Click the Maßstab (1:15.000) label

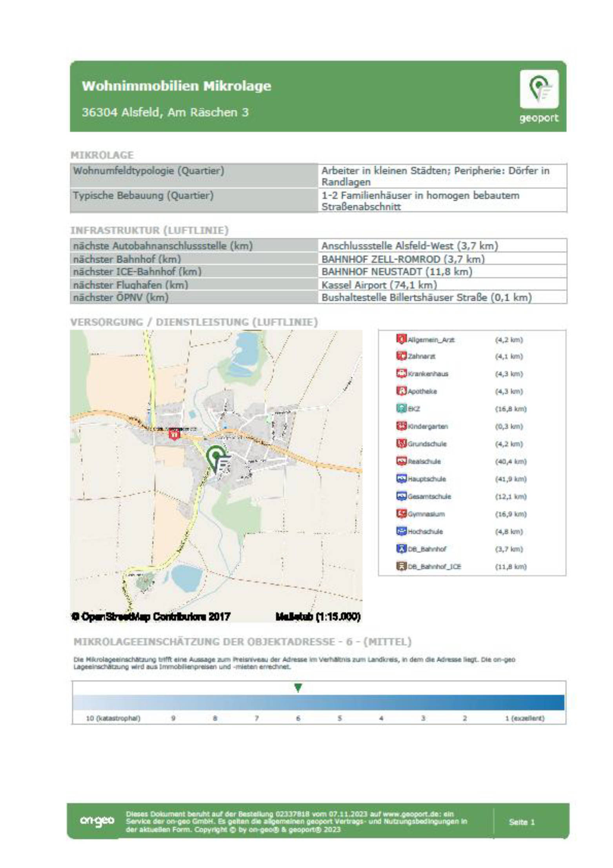tap(318, 616)
